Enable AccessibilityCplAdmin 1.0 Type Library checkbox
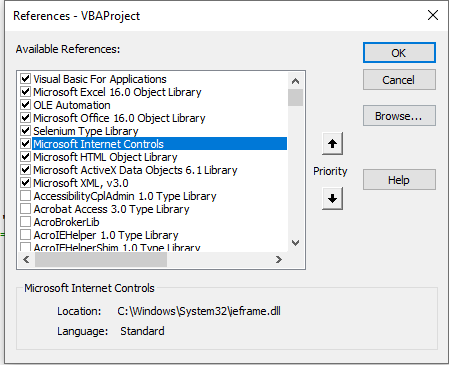Image resolution: width=449 pixels, height=365 pixels. pyautogui.click(x=26, y=196)
